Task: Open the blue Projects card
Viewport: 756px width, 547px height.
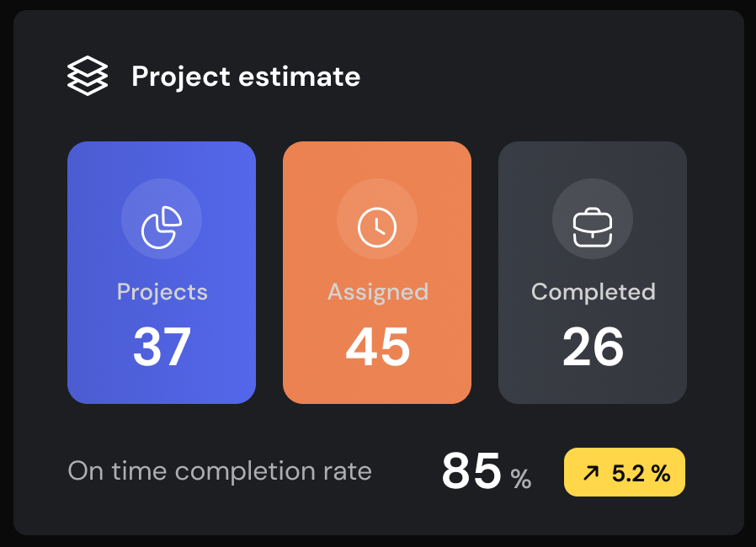Action: 162,273
